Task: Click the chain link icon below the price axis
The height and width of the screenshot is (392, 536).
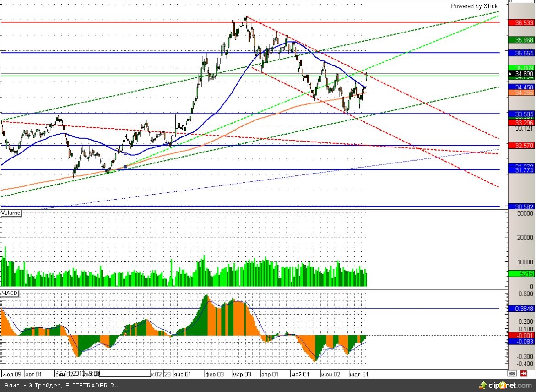Action: (512, 374)
